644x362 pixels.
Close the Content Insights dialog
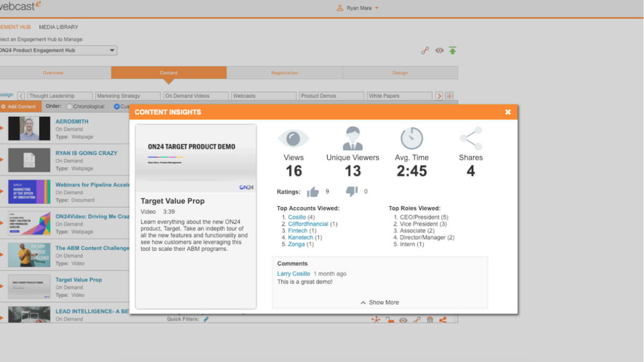[x=508, y=112]
